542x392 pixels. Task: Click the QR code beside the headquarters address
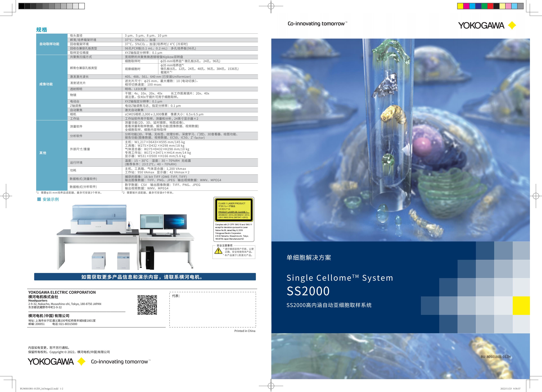147,305
